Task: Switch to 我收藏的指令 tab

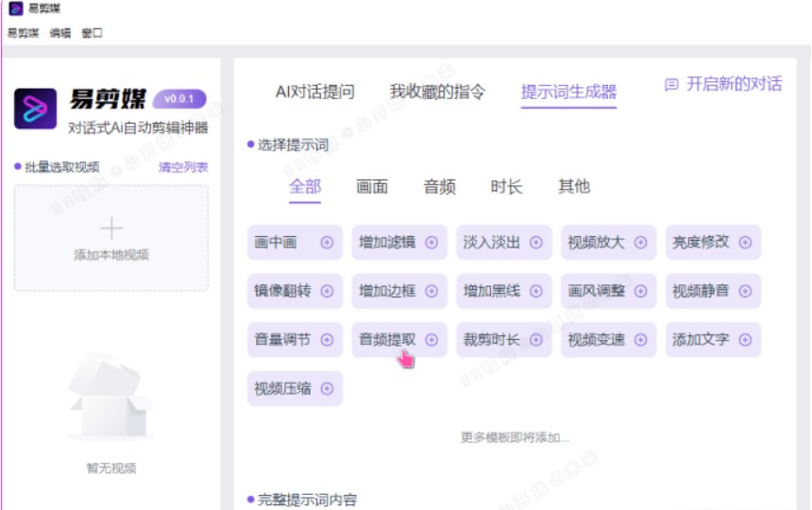Action: 437,92
